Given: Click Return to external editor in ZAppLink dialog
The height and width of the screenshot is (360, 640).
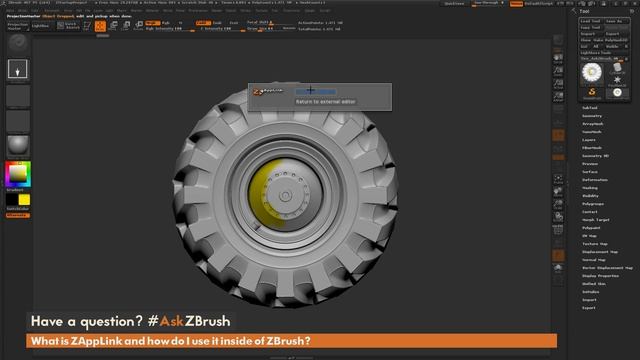Looking at the screenshot, I should [x=325, y=102].
